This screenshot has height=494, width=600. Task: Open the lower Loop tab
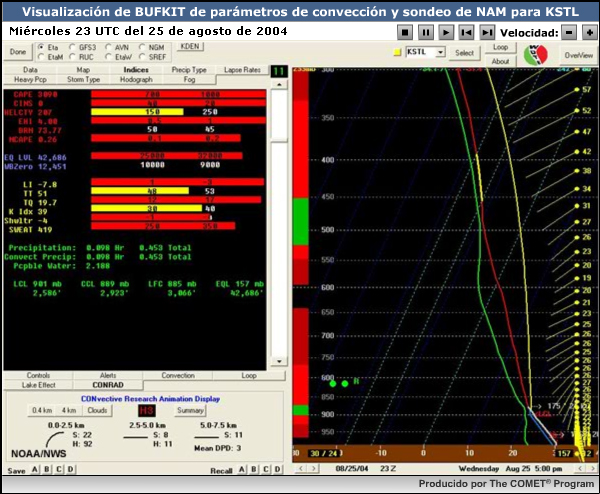[x=249, y=375]
